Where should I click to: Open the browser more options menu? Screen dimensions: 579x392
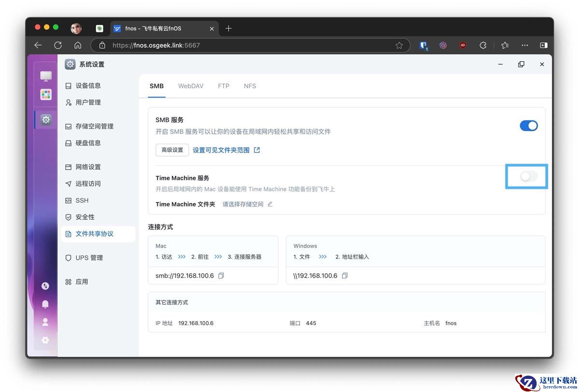(x=524, y=45)
